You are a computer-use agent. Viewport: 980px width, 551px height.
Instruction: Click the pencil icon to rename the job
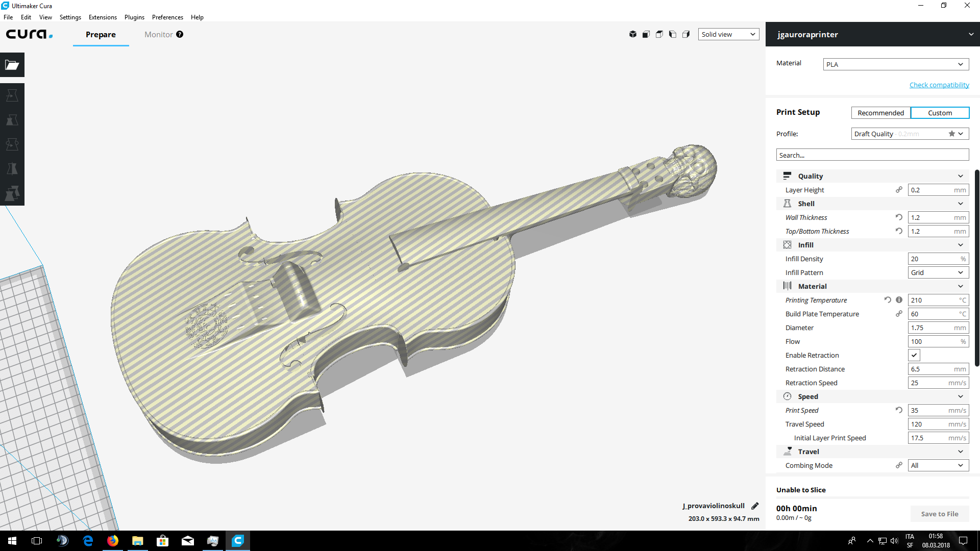coord(755,506)
